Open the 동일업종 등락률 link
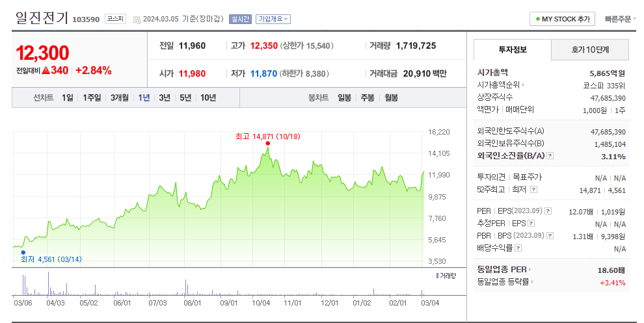Screen dimensions: 644x323 click(505, 282)
